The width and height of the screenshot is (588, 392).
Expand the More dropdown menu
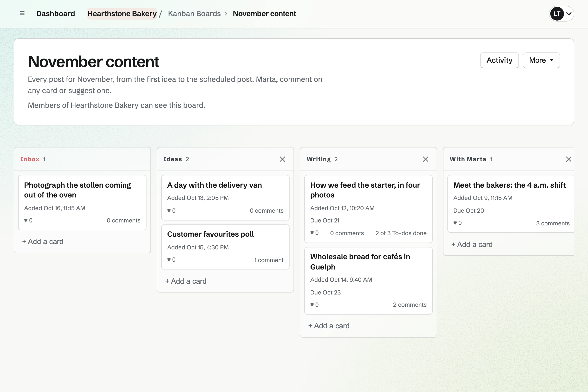pos(541,60)
